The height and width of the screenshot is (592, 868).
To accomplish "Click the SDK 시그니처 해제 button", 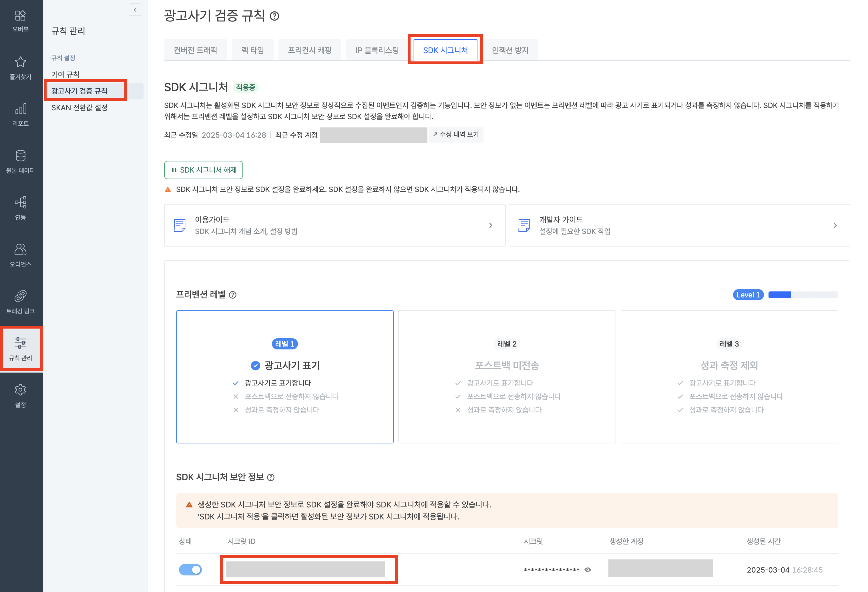I will click(204, 170).
